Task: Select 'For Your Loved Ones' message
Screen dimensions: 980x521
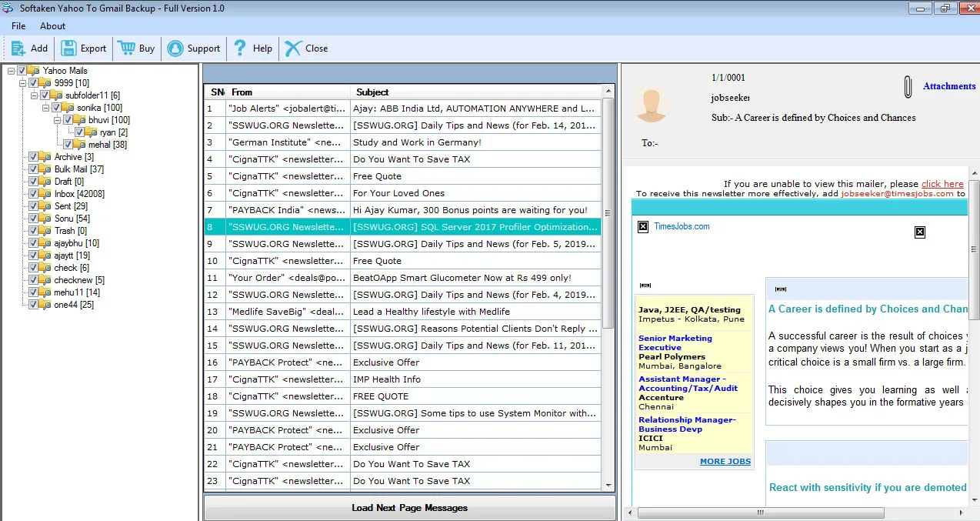Action: tap(402, 193)
